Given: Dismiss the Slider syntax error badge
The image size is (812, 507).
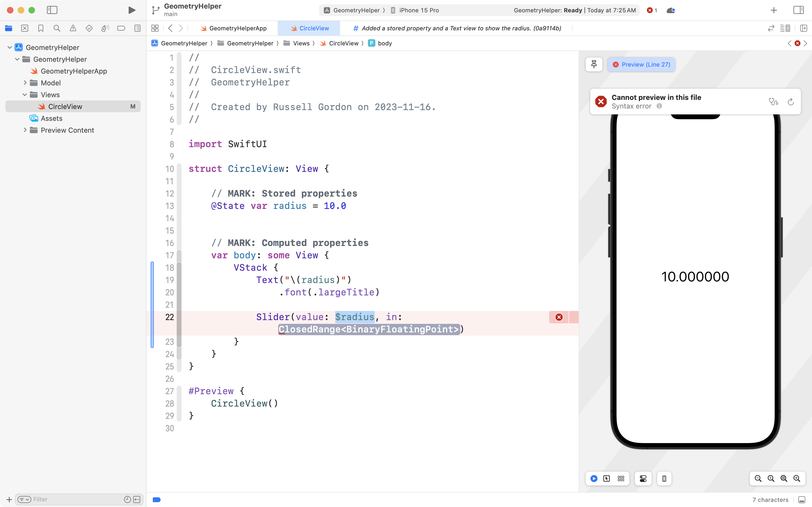Looking at the screenshot, I should [x=558, y=317].
